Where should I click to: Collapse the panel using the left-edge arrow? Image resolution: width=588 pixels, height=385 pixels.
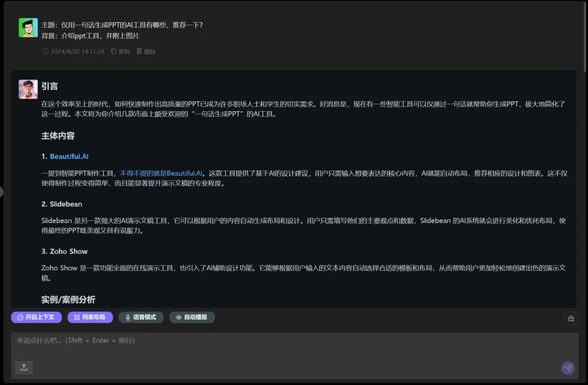click(x=2, y=192)
